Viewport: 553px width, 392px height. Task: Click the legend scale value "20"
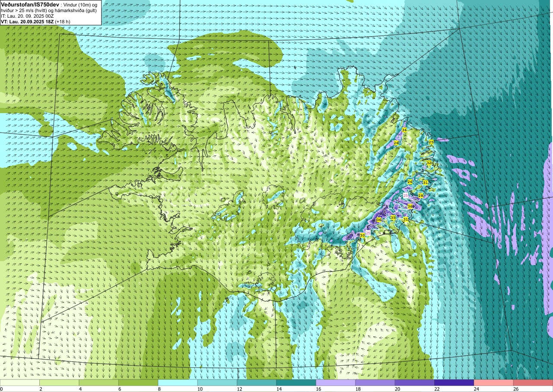(397, 389)
